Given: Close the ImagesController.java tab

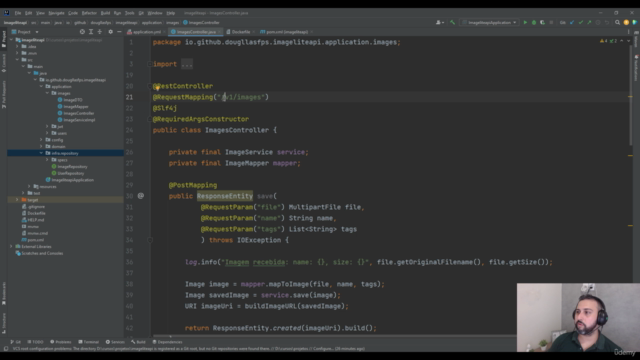Looking at the screenshot, I should [220, 32].
